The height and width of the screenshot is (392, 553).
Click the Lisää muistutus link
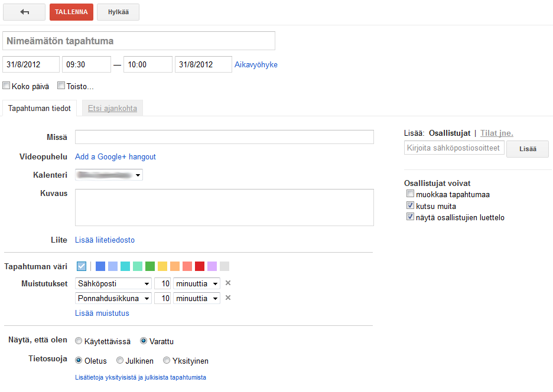tap(102, 313)
